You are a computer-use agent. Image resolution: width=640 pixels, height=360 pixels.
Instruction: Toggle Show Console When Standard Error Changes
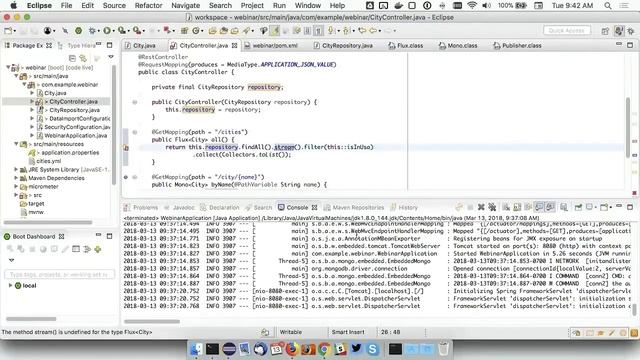[550, 207]
